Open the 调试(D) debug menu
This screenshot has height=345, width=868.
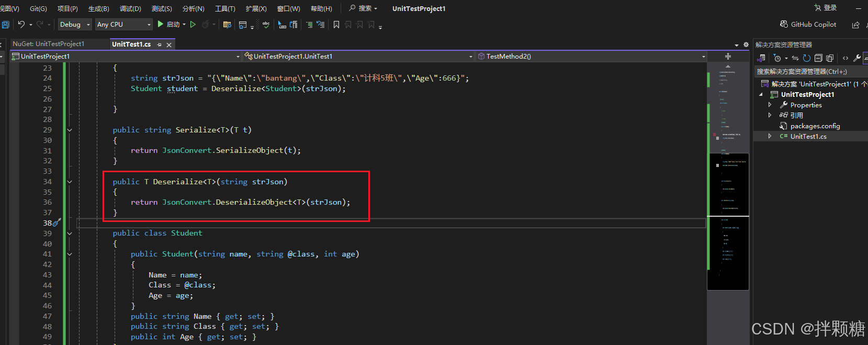pyautogui.click(x=130, y=8)
